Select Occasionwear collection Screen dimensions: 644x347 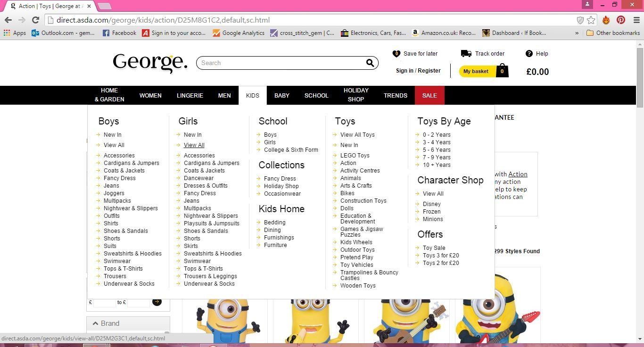[x=282, y=194]
